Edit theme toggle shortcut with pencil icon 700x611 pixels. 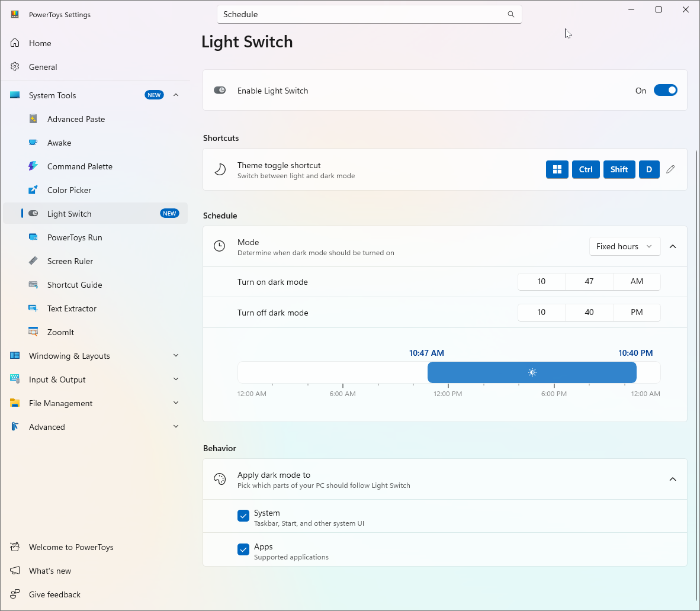(x=670, y=169)
